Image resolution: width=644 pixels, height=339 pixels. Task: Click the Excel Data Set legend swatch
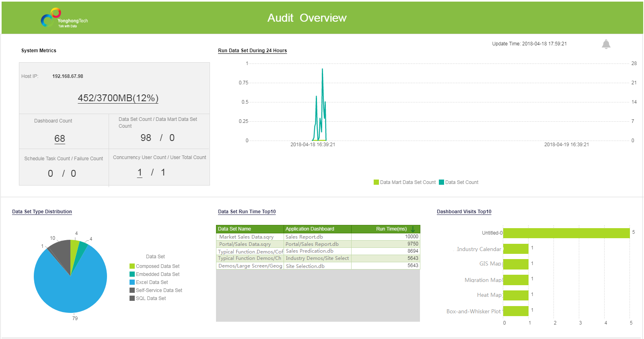(132, 282)
